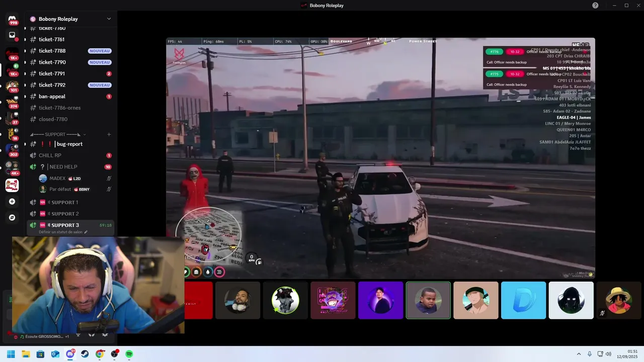Click the microphone icon in system tray
The height and width of the screenshot is (362, 644).
coord(590,354)
